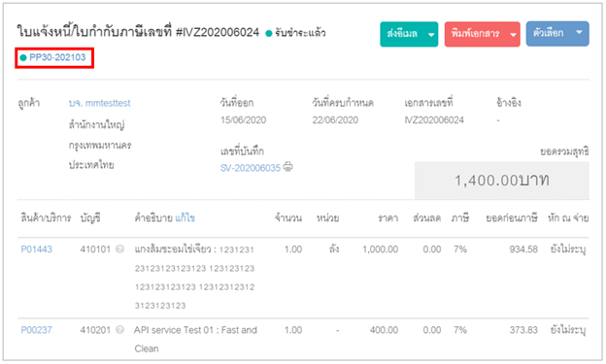The width and height of the screenshot is (606, 364).
Task: Click account code 410201
Action: click(95, 330)
